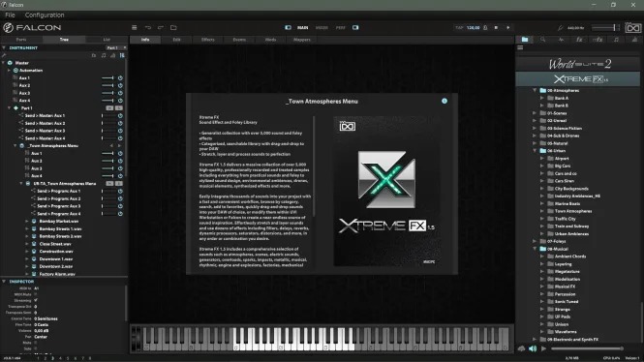
Task: Click the tempo value 120,00
Action: 474,27
